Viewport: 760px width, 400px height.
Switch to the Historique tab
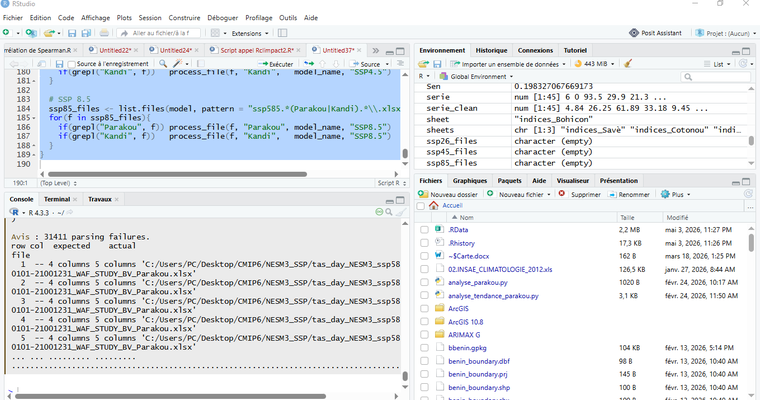click(491, 50)
